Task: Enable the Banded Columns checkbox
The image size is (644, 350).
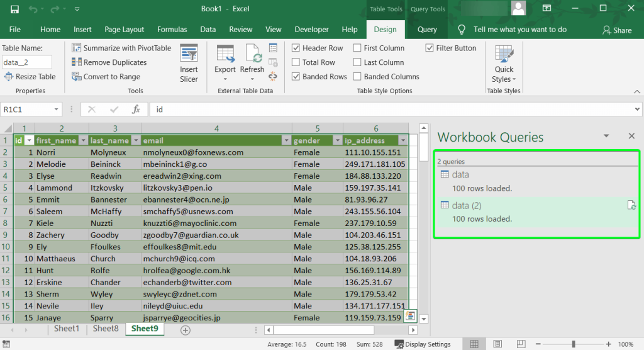Action: pos(357,77)
